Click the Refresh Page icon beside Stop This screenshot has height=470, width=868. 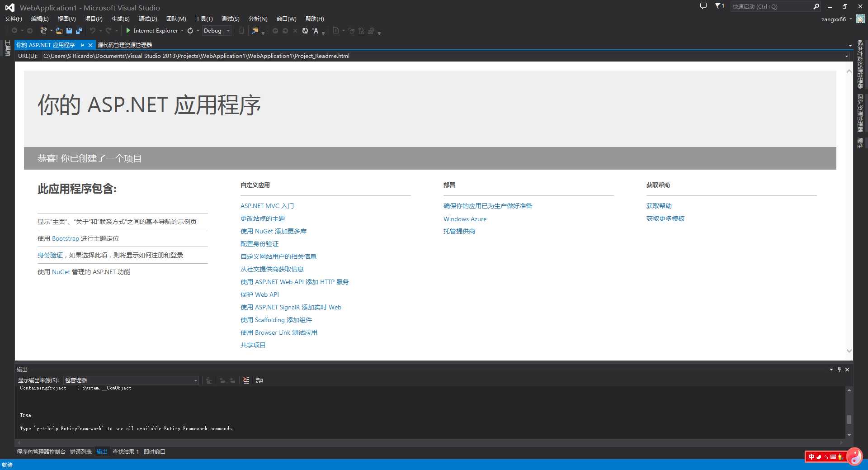(x=305, y=31)
